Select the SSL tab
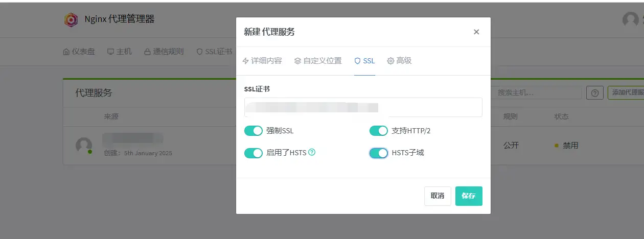 [x=364, y=61]
